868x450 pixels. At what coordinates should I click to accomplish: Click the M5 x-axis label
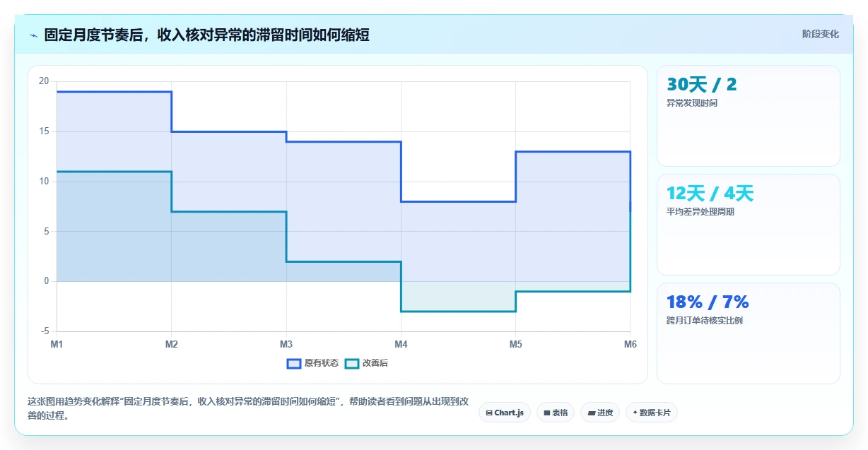515,344
